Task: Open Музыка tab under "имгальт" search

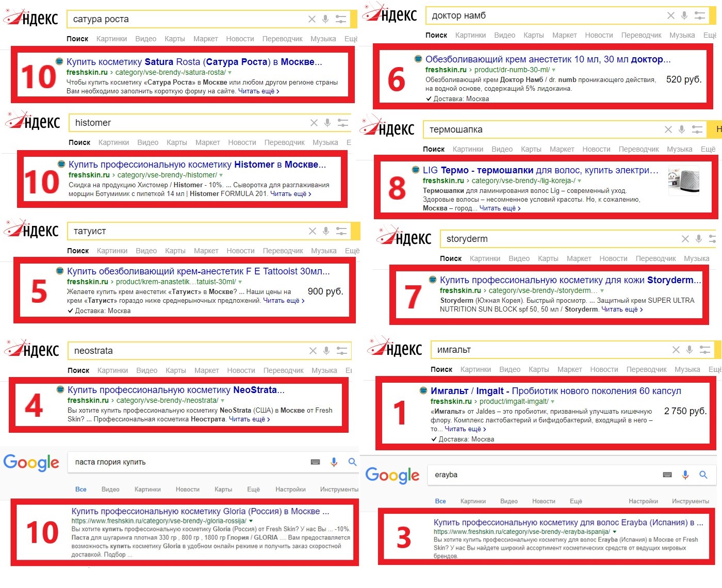Action: pos(687,369)
